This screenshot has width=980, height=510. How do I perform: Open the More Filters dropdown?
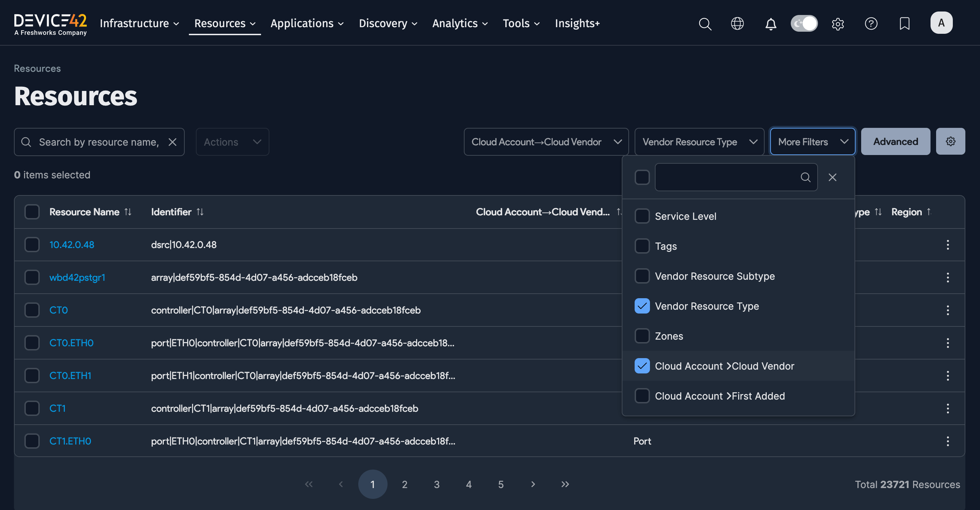812,142
